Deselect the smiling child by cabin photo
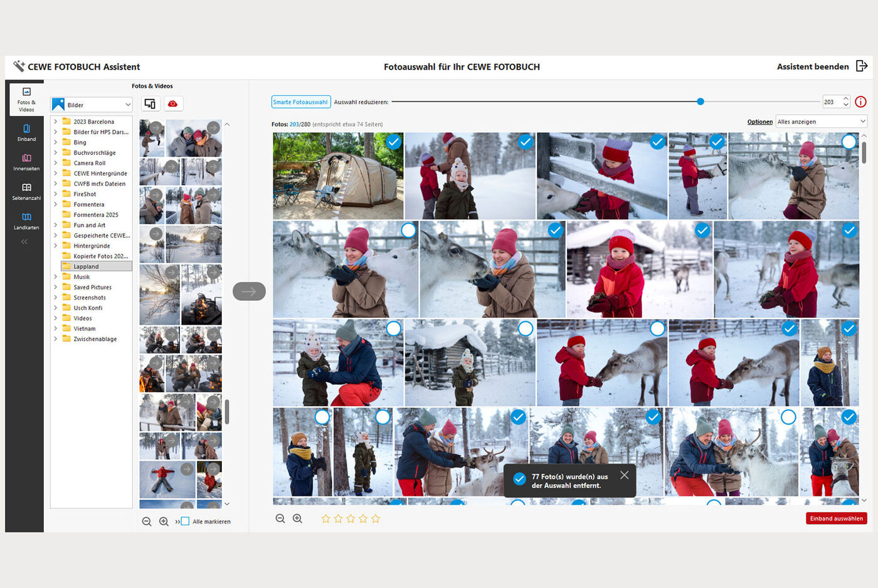 click(x=702, y=230)
